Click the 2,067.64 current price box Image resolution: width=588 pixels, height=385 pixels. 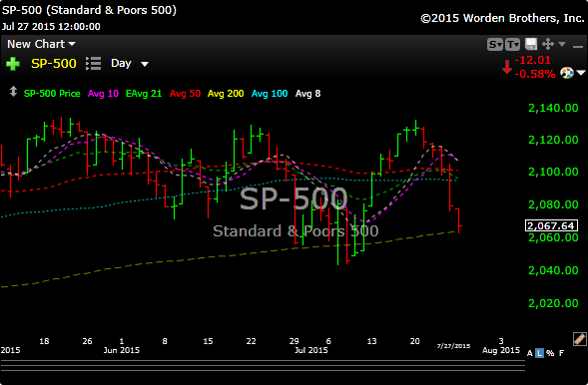pyautogui.click(x=551, y=225)
